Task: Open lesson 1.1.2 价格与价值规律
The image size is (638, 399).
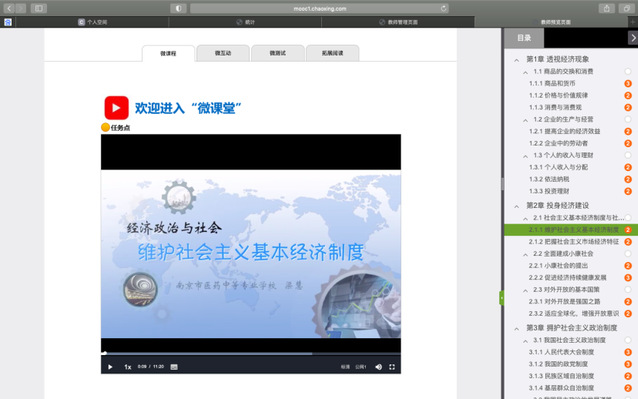Action: pos(558,96)
